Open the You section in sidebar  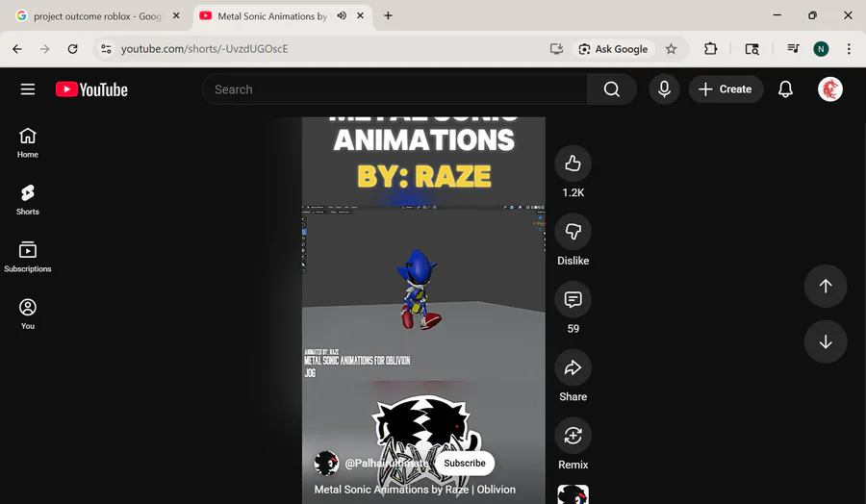coord(28,315)
